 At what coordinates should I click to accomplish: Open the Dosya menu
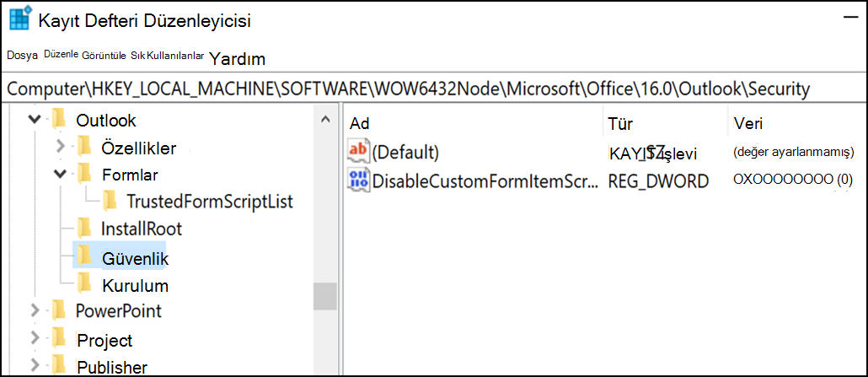click(x=23, y=56)
